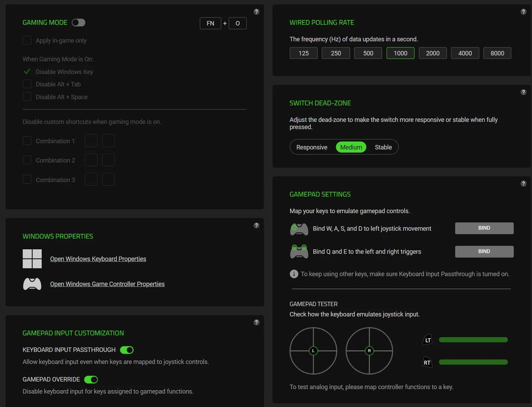
Task: Open help for Wired Polling Rate
Action: pos(523,12)
